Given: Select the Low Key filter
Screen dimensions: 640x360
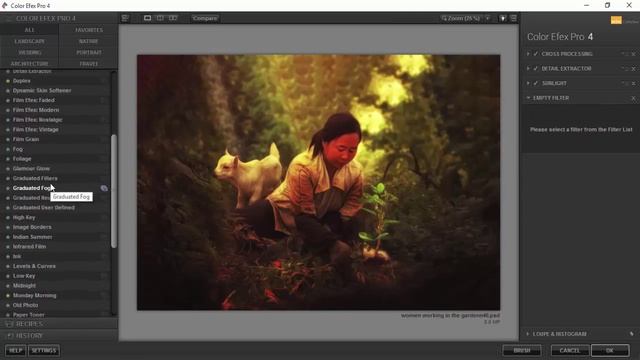Looking at the screenshot, I should (24, 276).
